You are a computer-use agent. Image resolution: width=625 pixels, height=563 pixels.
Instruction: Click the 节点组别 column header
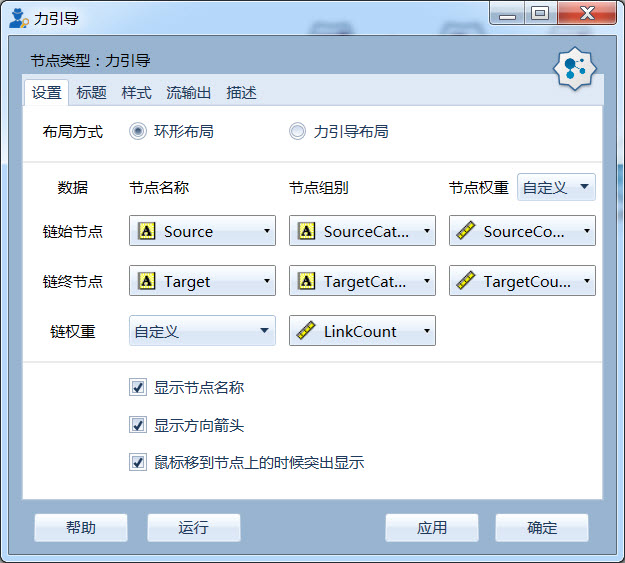coord(318,187)
